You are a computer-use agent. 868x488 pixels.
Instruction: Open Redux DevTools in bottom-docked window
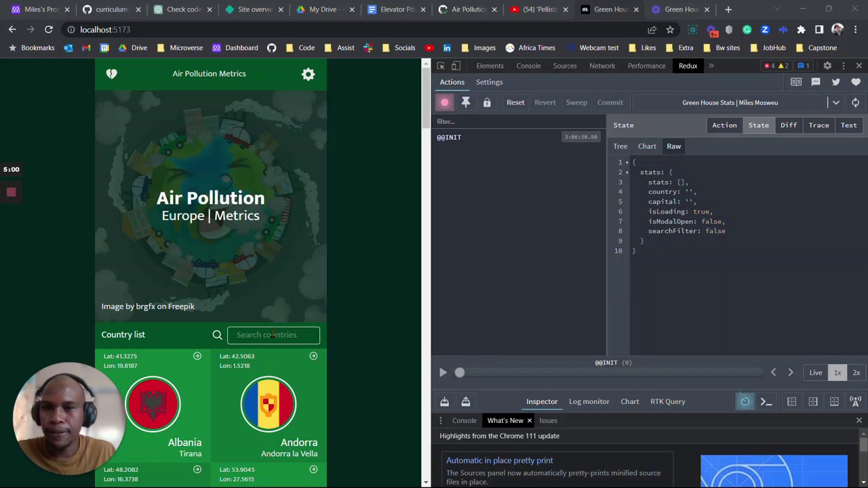(834, 401)
